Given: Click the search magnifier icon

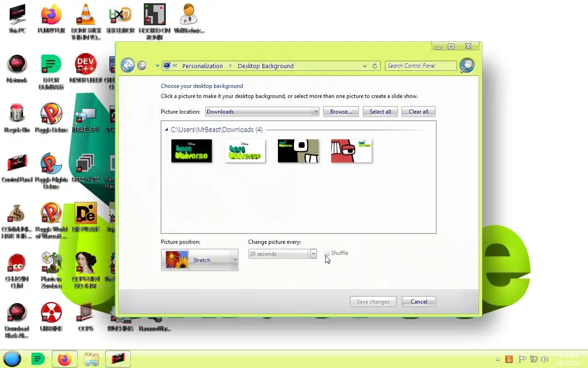Looking at the screenshot, I should [467, 65].
